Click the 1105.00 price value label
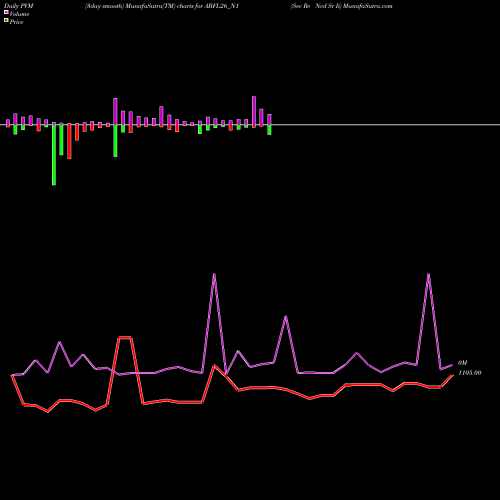500x500 pixels. [470, 373]
